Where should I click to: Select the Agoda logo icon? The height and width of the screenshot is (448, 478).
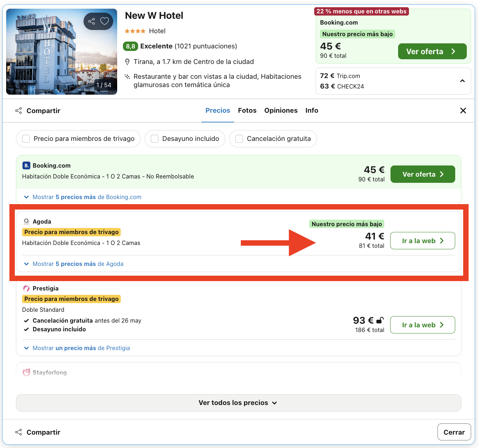pos(26,221)
